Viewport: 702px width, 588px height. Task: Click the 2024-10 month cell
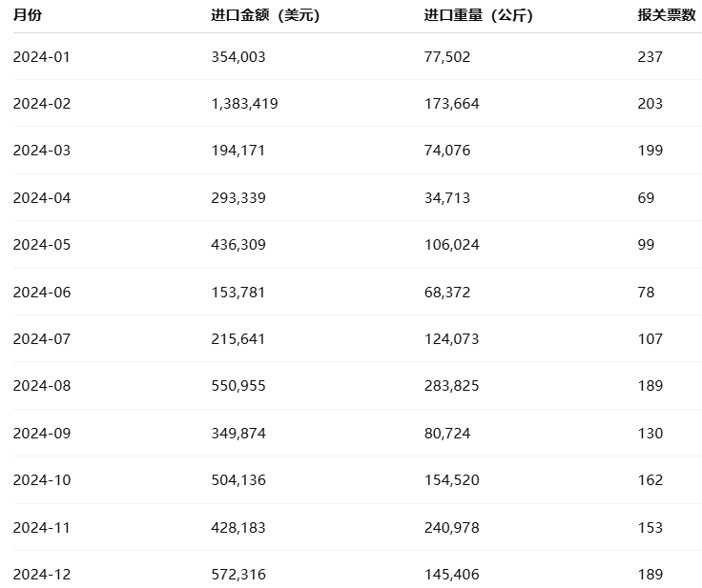pyautogui.click(x=42, y=480)
